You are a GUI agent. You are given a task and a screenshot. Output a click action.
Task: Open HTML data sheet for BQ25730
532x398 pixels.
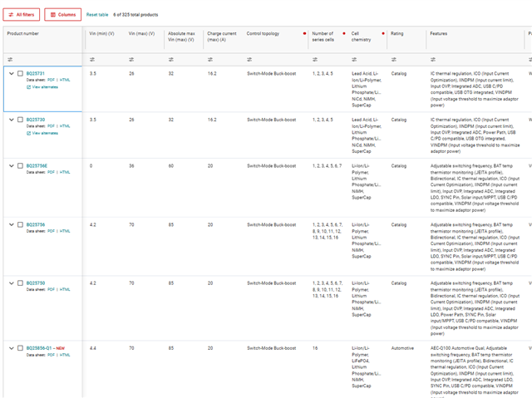[65, 126]
